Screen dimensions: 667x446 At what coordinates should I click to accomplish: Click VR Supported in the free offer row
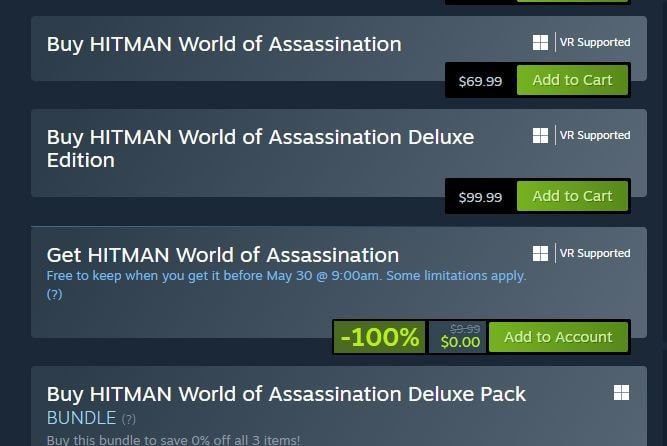595,254
